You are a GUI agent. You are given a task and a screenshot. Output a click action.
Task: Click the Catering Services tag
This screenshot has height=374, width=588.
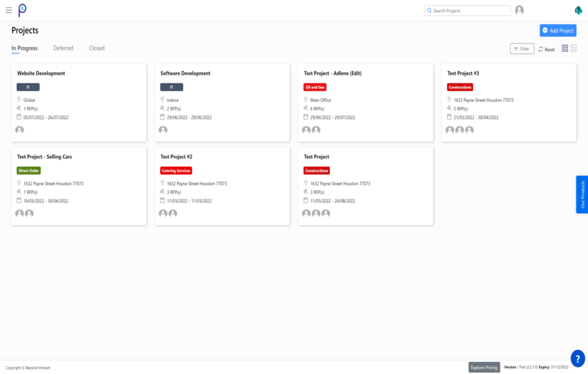[x=176, y=170]
